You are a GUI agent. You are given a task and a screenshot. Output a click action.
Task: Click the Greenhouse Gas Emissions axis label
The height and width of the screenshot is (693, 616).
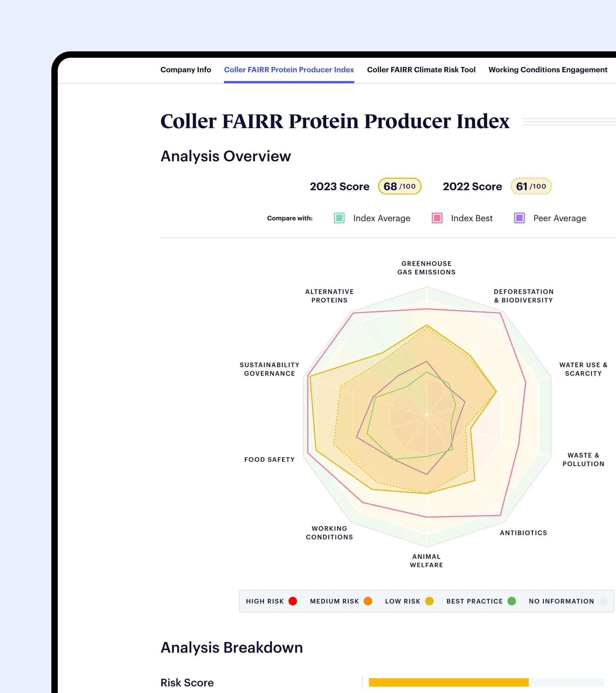click(x=426, y=268)
